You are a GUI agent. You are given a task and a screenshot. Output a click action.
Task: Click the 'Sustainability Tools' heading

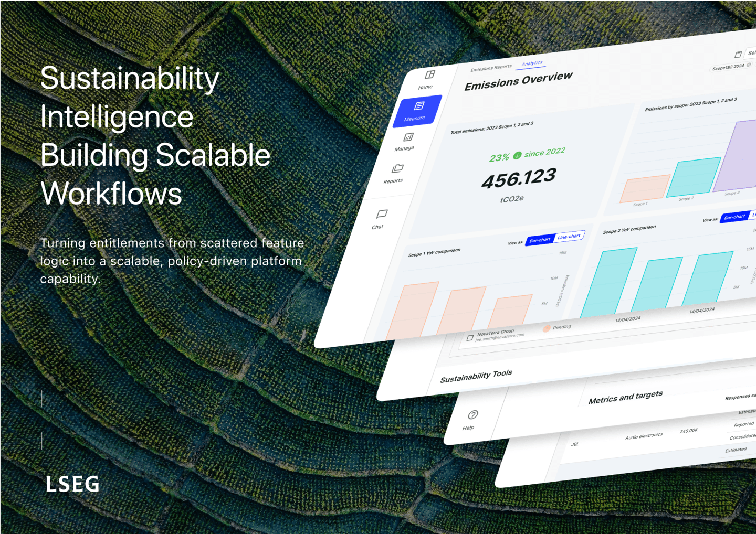pyautogui.click(x=476, y=376)
